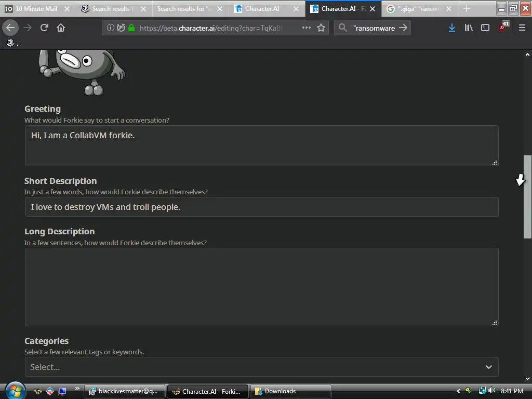The image size is (532, 399).
Task: Close the Google ransomware search tab
Action: [x=449, y=9]
